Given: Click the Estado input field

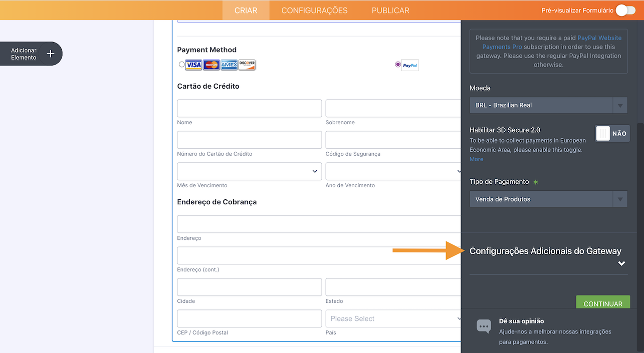Looking at the screenshot, I should point(394,287).
